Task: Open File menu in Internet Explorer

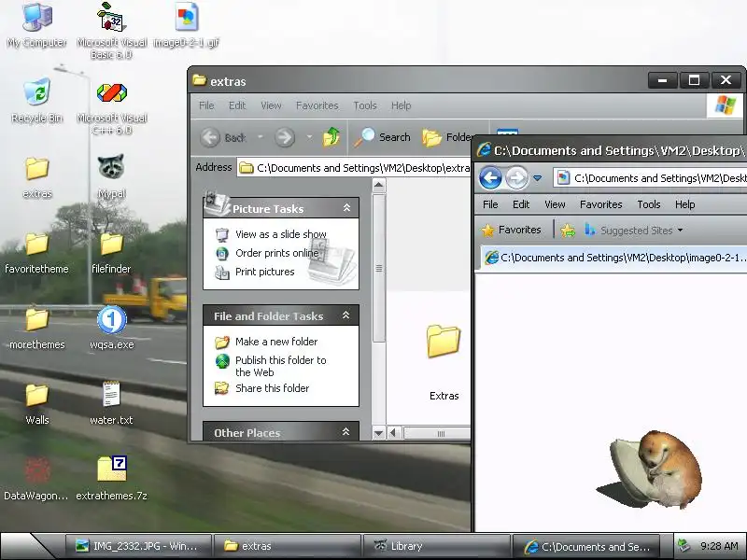Action: click(x=490, y=204)
